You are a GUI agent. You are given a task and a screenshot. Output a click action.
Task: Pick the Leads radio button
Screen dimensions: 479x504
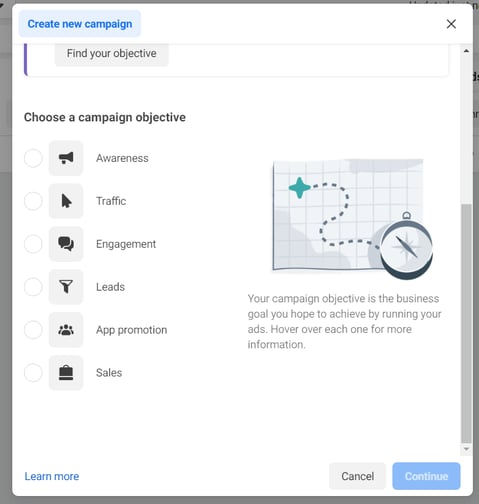33,287
